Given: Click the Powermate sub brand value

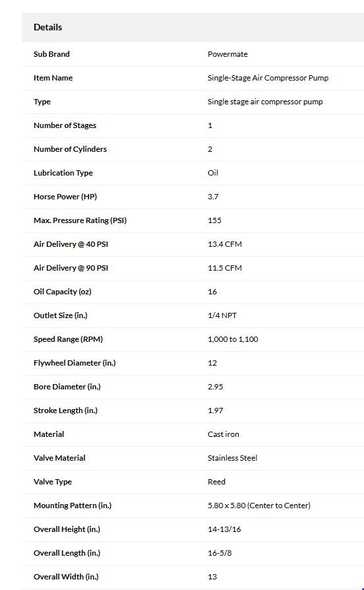Looking at the screenshot, I should click(228, 54).
